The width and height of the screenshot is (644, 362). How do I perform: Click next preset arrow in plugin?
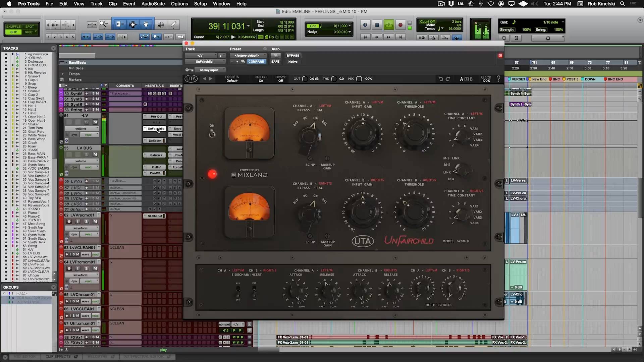coord(211,79)
